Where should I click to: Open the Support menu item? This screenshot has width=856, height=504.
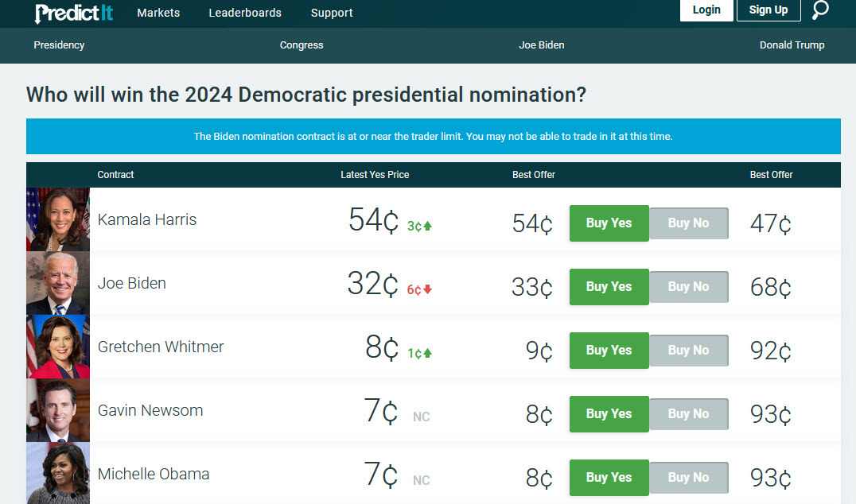(x=332, y=13)
